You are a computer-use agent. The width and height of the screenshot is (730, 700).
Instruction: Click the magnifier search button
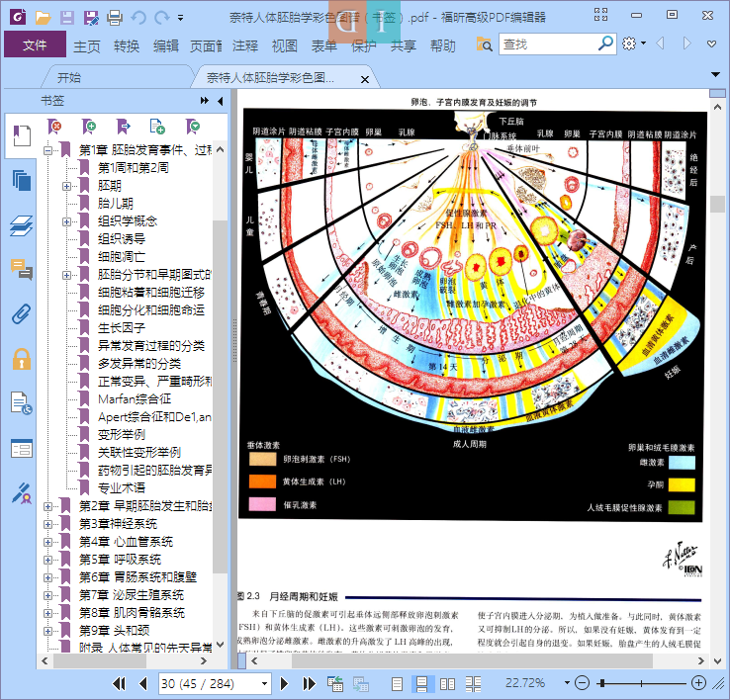(605, 44)
